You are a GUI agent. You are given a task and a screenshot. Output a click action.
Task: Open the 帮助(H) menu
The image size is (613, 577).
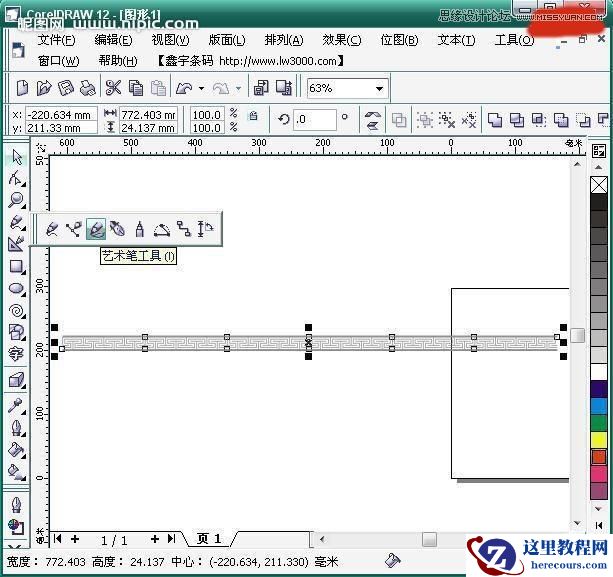coord(118,61)
